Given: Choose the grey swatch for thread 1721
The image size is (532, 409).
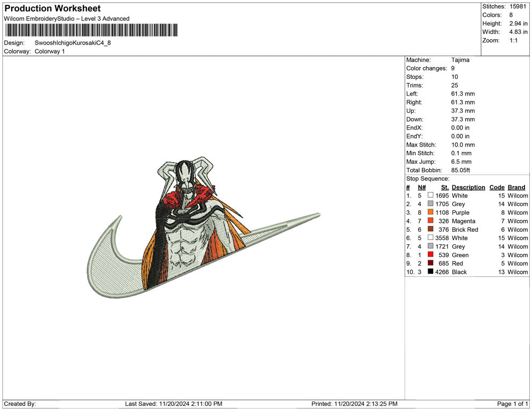Looking at the screenshot, I should pyautogui.click(x=430, y=246).
